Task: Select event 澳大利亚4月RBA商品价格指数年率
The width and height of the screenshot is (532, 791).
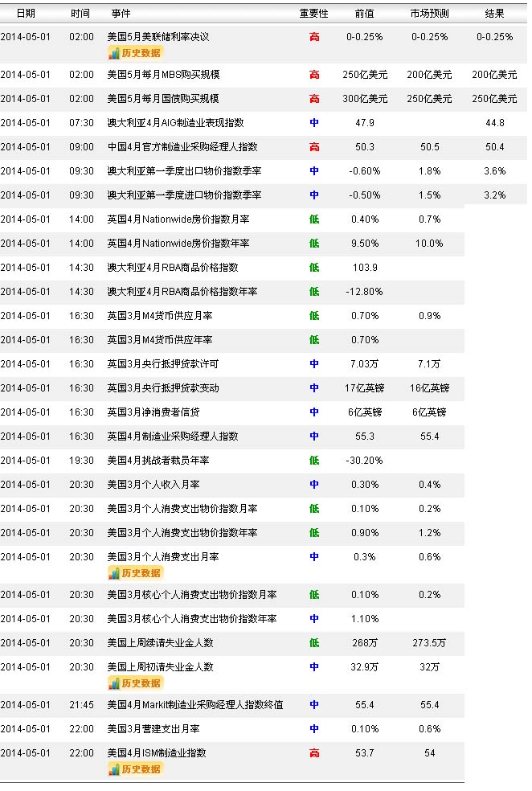Action: [x=182, y=292]
